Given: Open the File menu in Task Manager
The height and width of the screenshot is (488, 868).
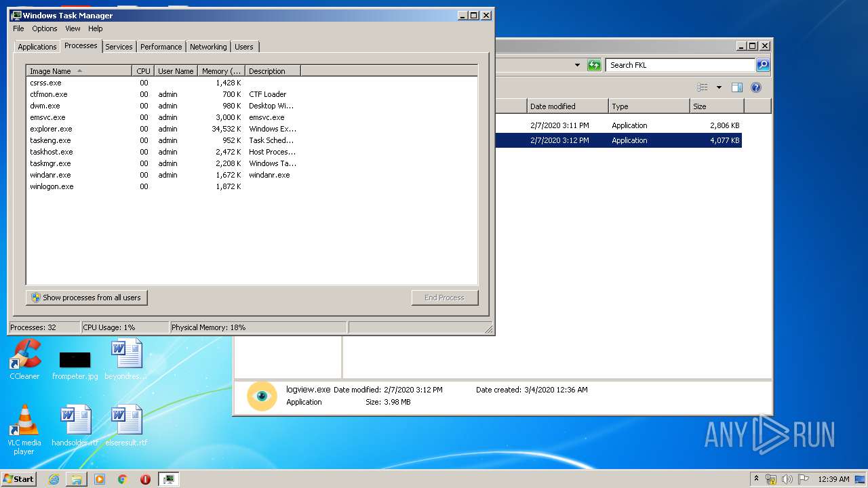Looking at the screenshot, I should click(18, 28).
